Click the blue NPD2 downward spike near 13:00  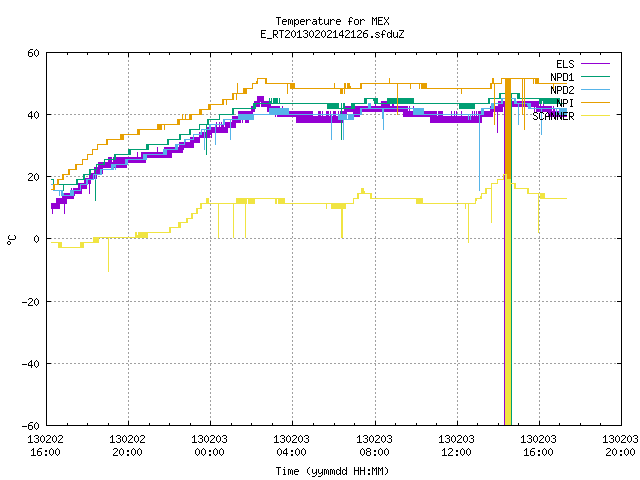[x=480, y=151]
